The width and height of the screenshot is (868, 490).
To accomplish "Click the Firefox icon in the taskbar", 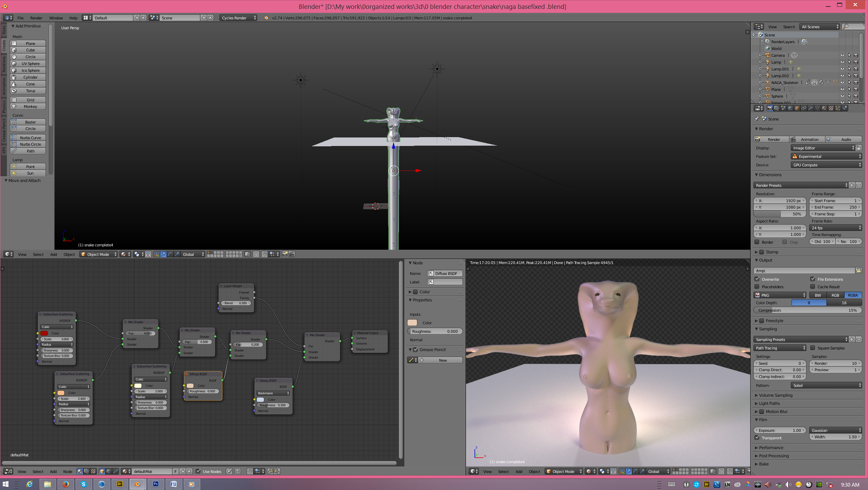I will [x=65, y=484].
